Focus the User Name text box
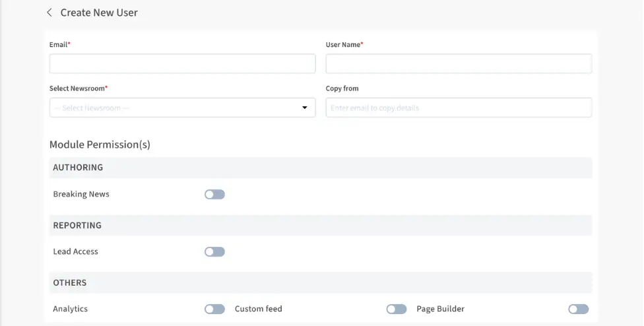 pyautogui.click(x=459, y=63)
